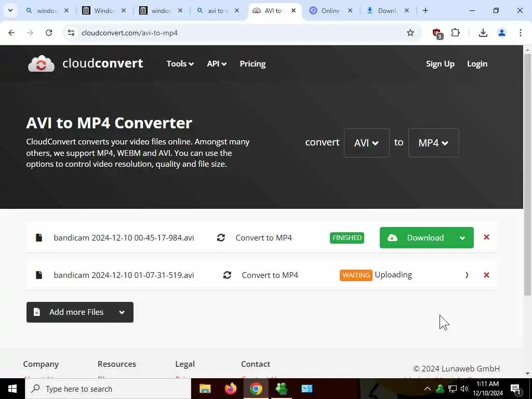Click the Login link
The image size is (532, 399).
click(477, 64)
